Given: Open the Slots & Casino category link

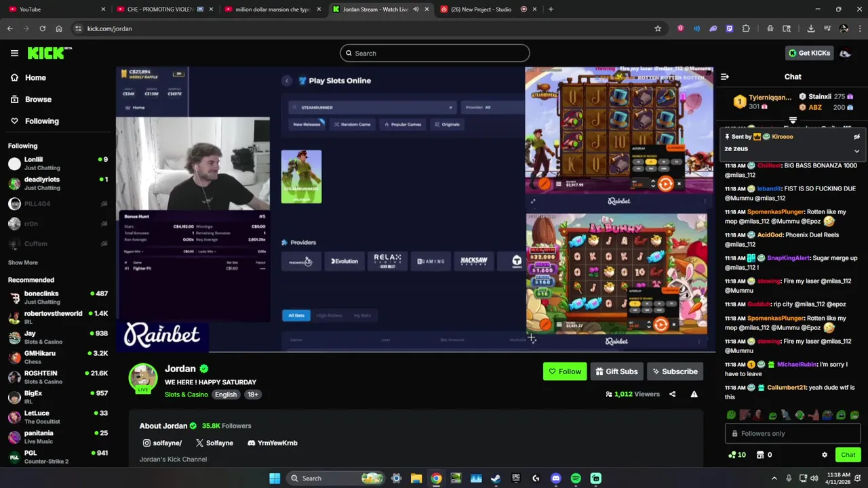Looking at the screenshot, I should [x=186, y=394].
